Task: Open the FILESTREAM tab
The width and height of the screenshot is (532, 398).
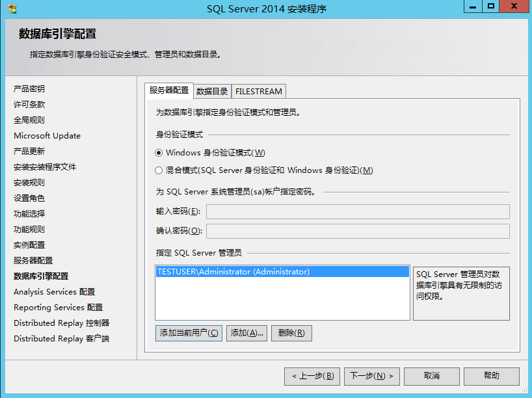Action: 259,91
